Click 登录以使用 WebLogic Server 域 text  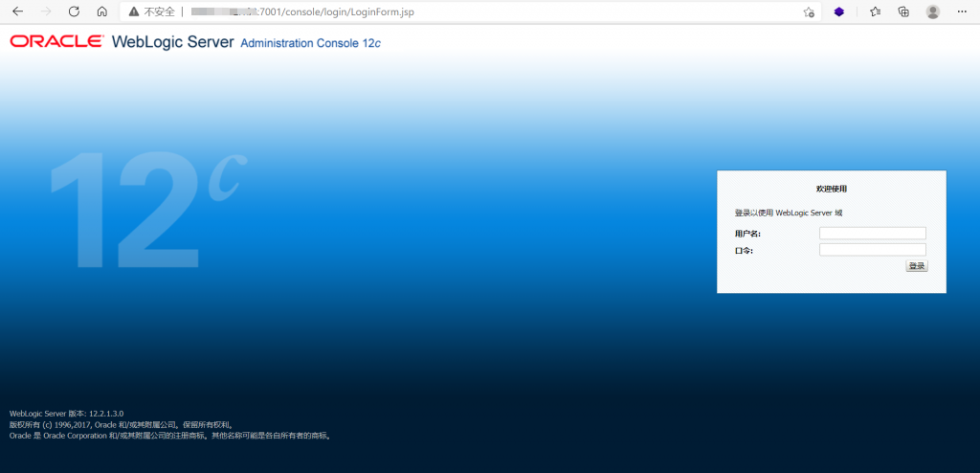pyautogui.click(x=789, y=213)
